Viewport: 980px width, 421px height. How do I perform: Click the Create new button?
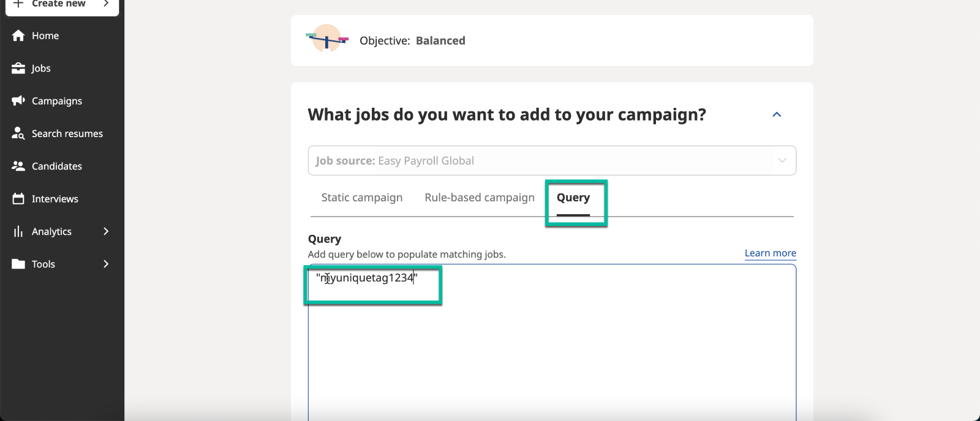pos(62,5)
